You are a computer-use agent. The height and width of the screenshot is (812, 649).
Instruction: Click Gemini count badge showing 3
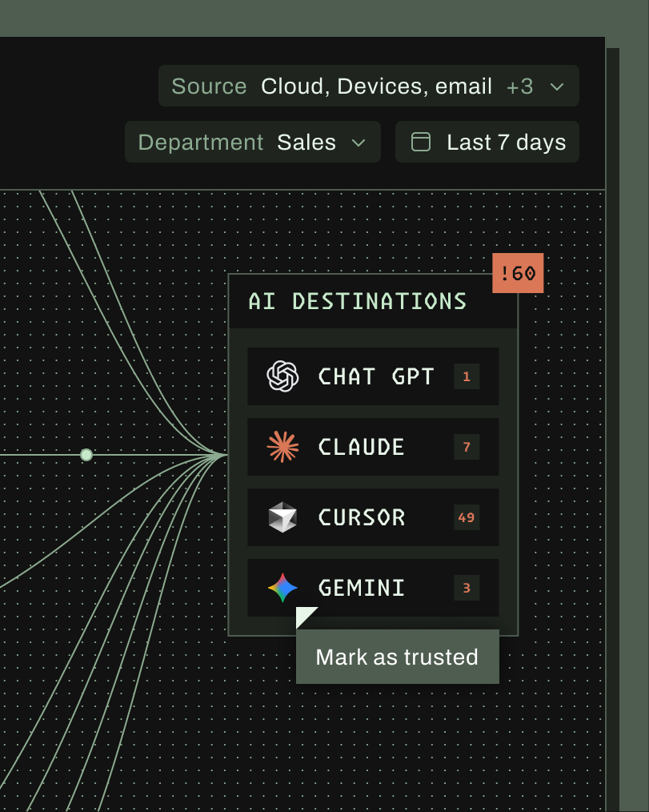[x=467, y=588]
